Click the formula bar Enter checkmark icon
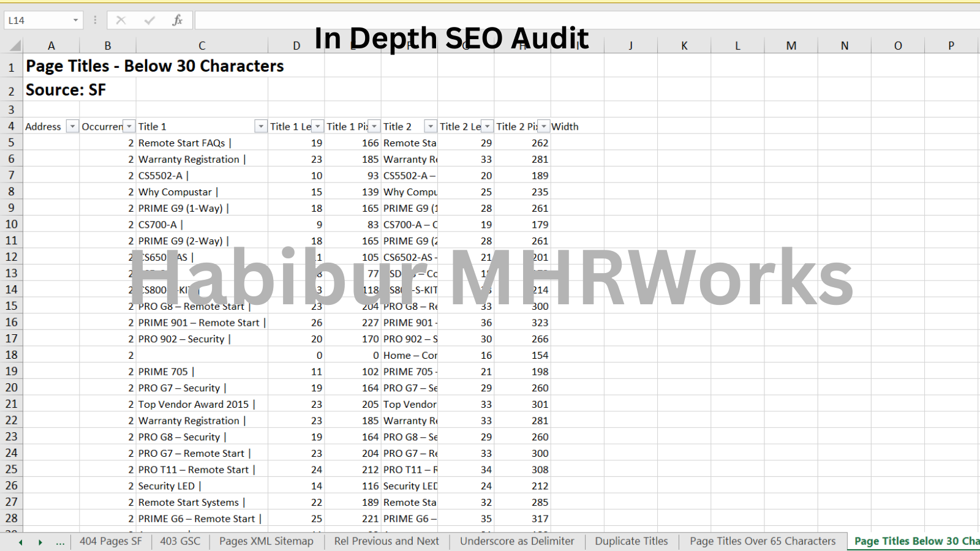This screenshot has height=551, width=980. point(149,20)
